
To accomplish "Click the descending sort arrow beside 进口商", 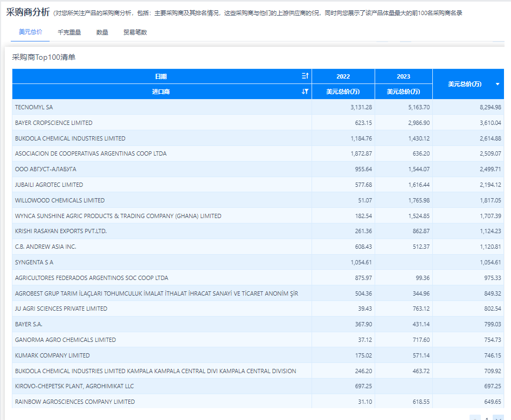I will [x=305, y=92].
